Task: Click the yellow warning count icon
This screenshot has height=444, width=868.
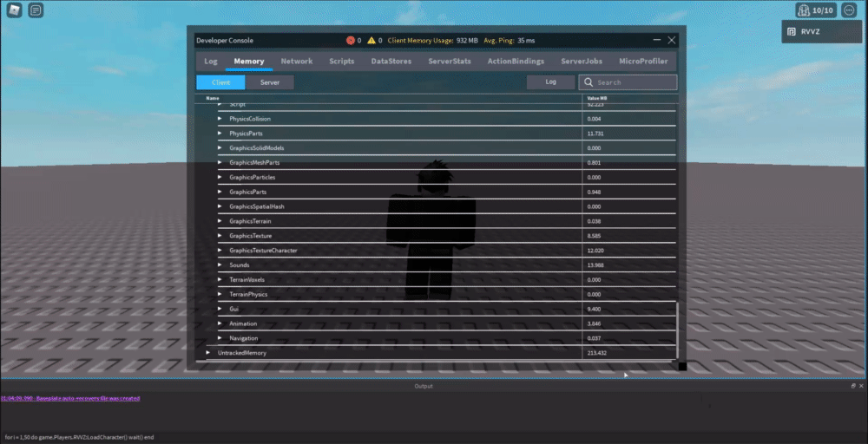Action: click(x=372, y=41)
